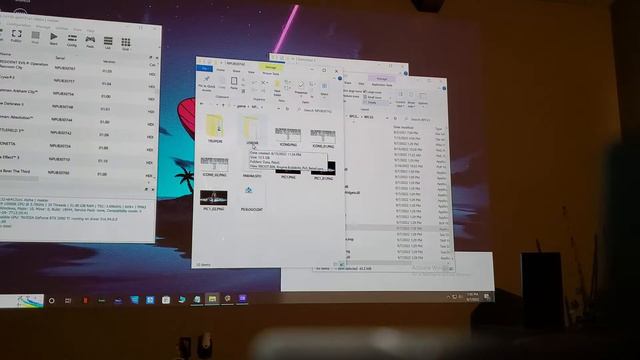Sort game list by the Serial column header
Screen dimensions: 640x360
click(60, 58)
